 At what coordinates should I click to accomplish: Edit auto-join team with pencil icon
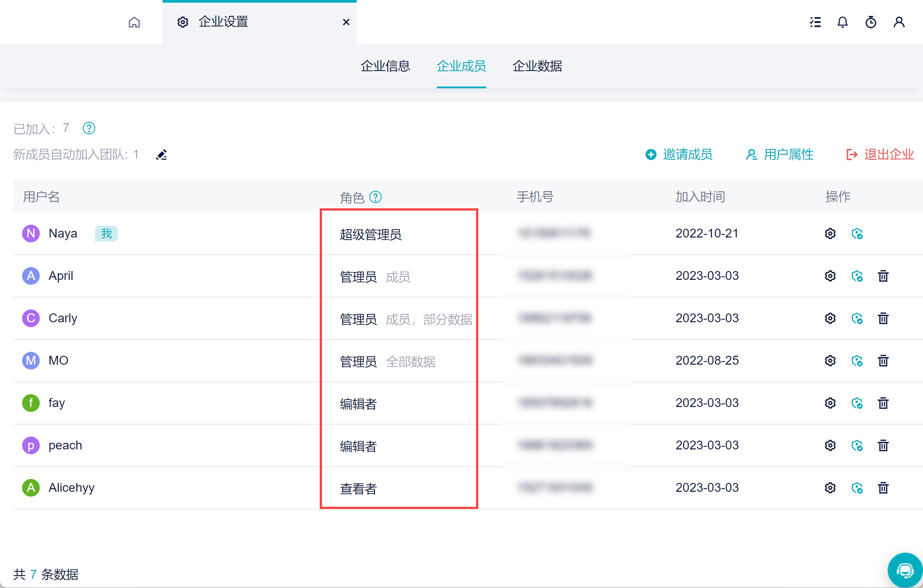pyautogui.click(x=162, y=155)
